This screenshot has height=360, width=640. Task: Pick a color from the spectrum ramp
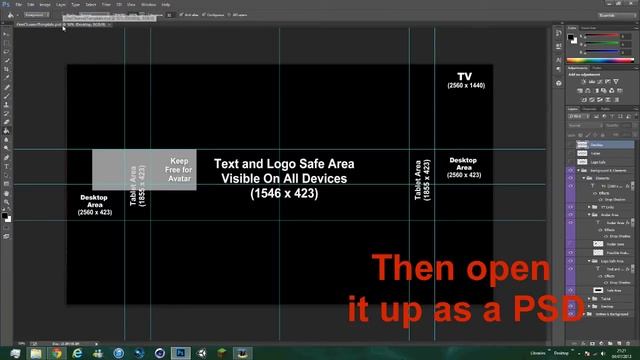tap(600, 60)
